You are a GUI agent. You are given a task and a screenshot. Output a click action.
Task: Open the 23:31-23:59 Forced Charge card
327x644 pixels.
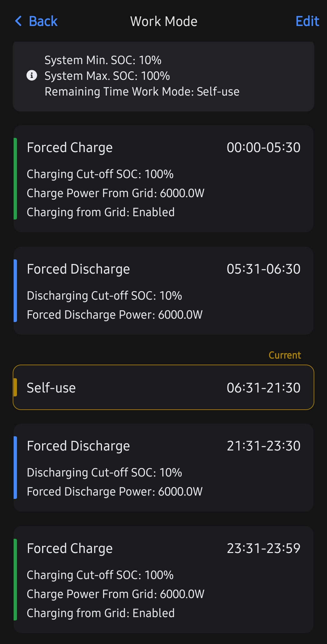pos(163,579)
